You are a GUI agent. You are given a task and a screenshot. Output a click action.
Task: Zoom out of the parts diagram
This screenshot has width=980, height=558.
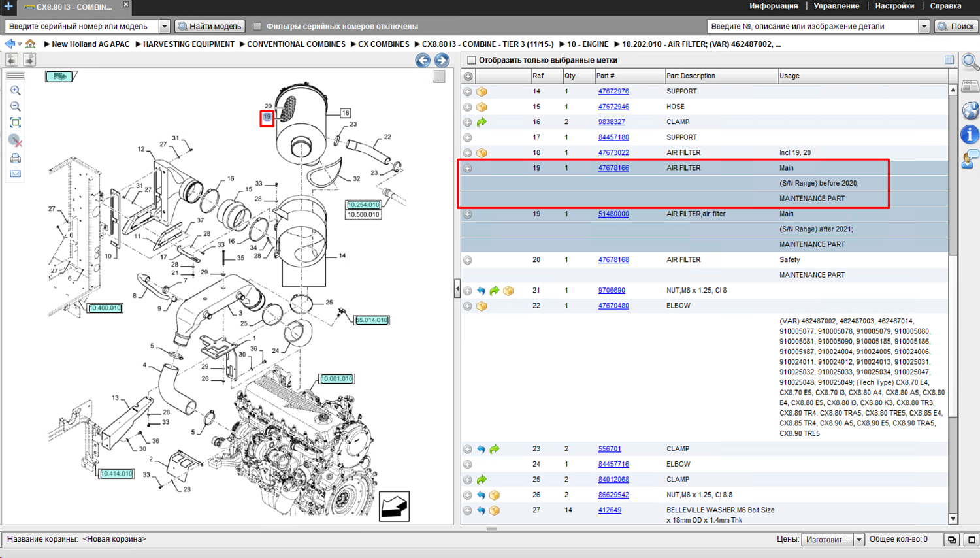click(x=16, y=107)
